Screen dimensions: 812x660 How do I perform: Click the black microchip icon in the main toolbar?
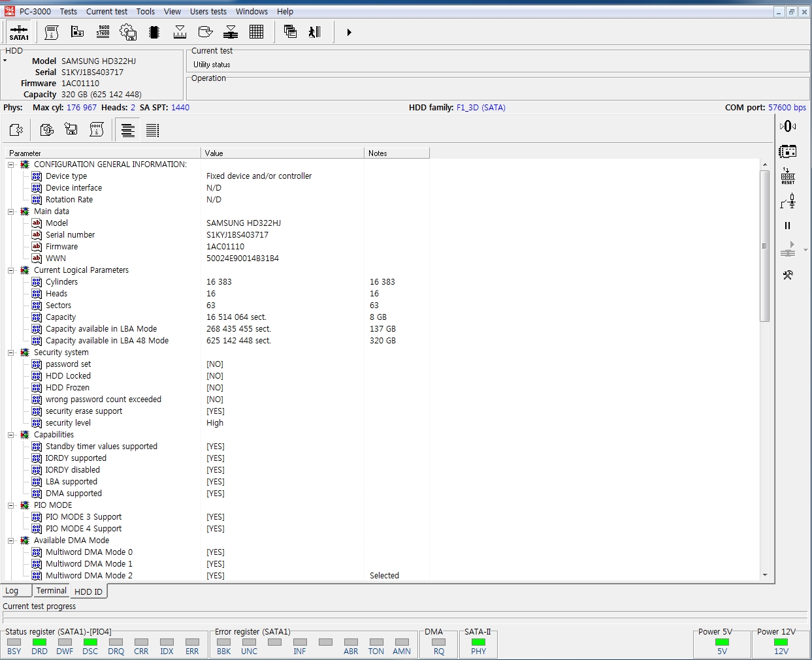click(x=154, y=32)
